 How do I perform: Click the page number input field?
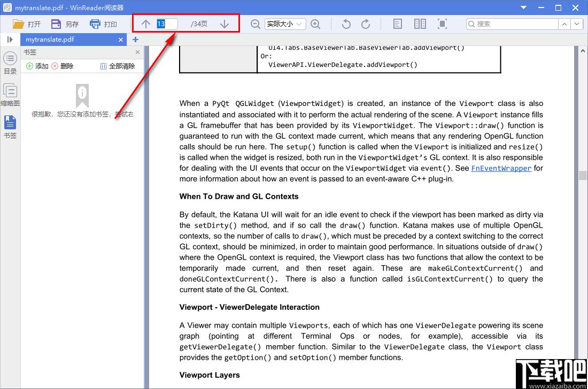pos(167,24)
